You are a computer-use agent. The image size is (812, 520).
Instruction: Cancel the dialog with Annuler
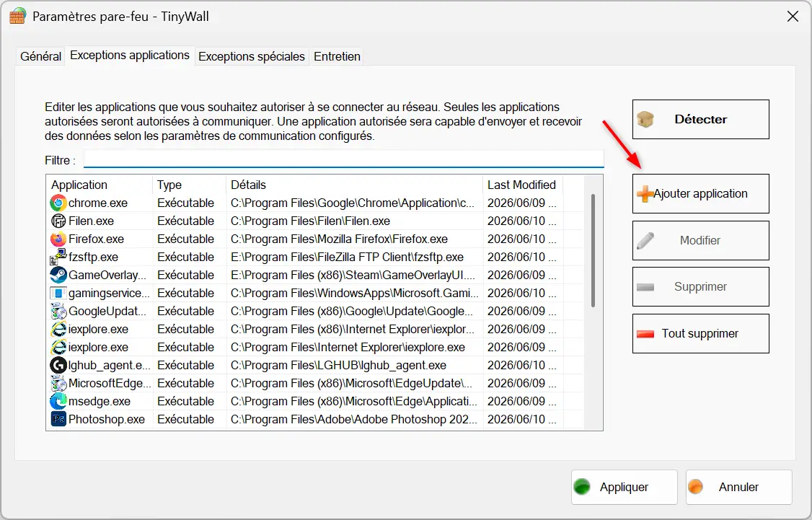[739, 488]
